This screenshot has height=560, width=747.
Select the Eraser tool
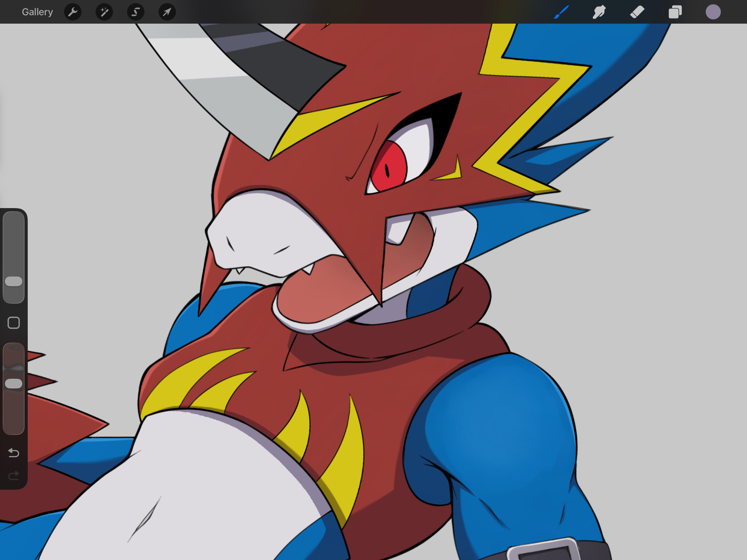(637, 12)
